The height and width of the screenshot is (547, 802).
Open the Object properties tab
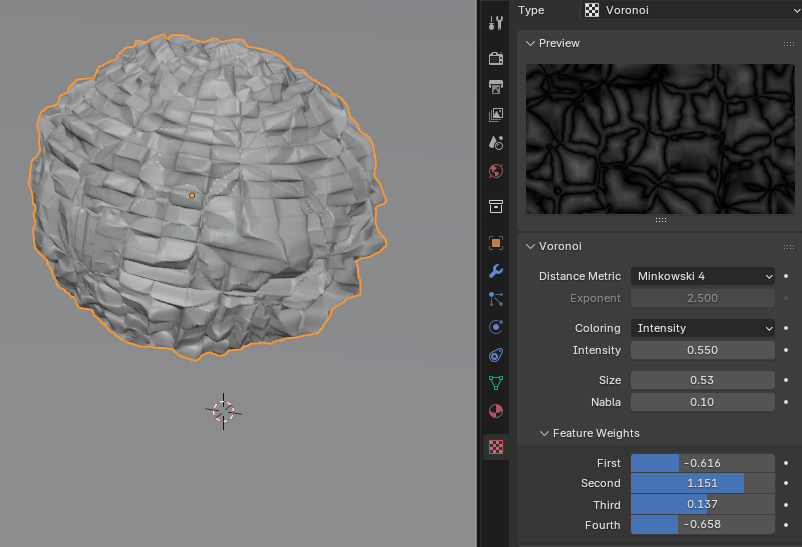coord(495,243)
